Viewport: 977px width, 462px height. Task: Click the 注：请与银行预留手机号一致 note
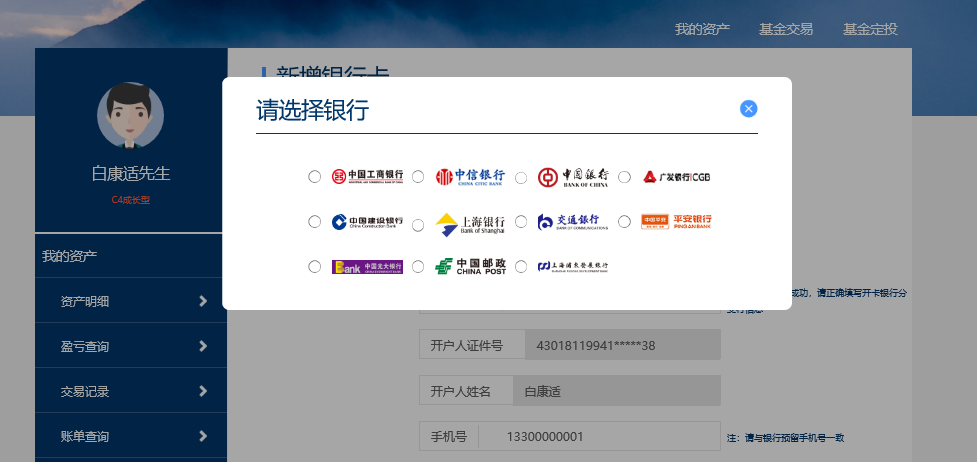pyautogui.click(x=785, y=438)
